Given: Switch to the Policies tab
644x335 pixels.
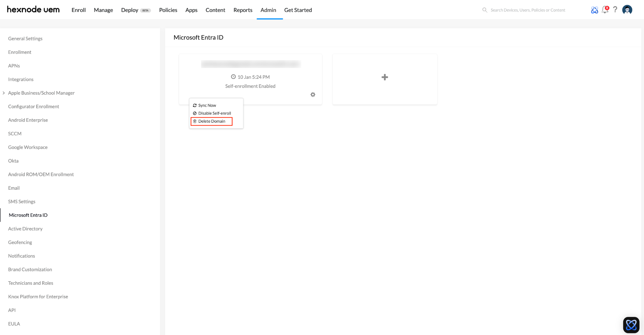Looking at the screenshot, I should (x=168, y=10).
